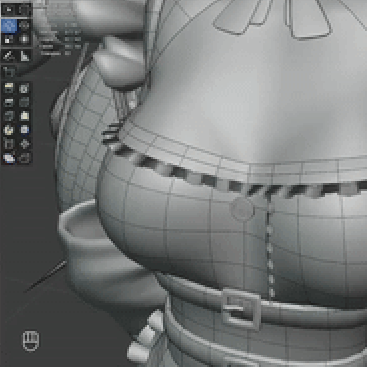Select the Loop Cut tool
The image size is (367, 367).
coord(24,102)
